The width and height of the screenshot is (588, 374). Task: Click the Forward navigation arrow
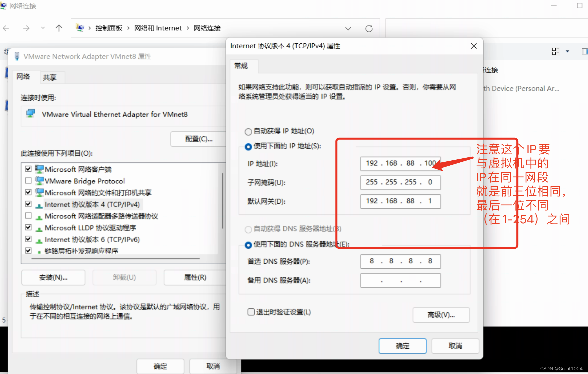coord(26,28)
